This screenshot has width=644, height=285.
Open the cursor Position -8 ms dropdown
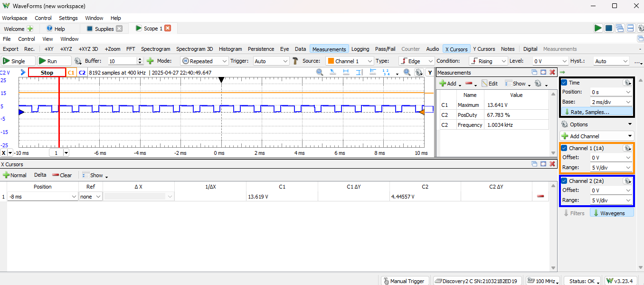pyautogui.click(x=43, y=197)
